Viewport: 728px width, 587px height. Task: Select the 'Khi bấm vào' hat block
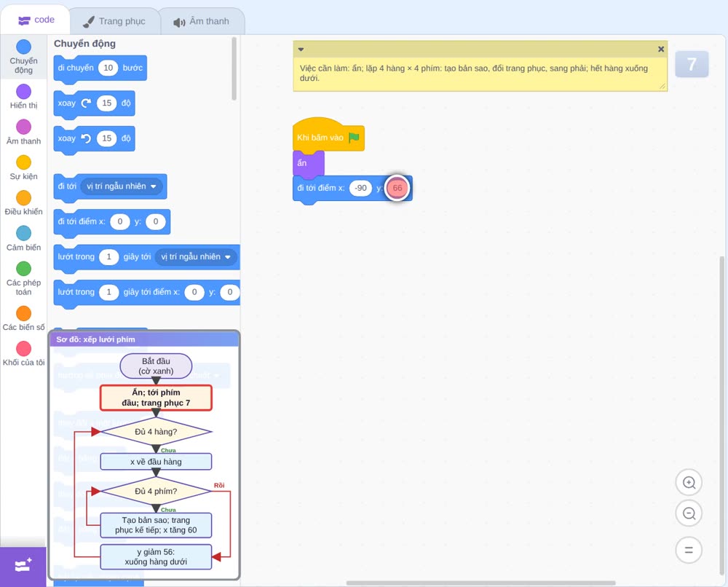(x=328, y=135)
